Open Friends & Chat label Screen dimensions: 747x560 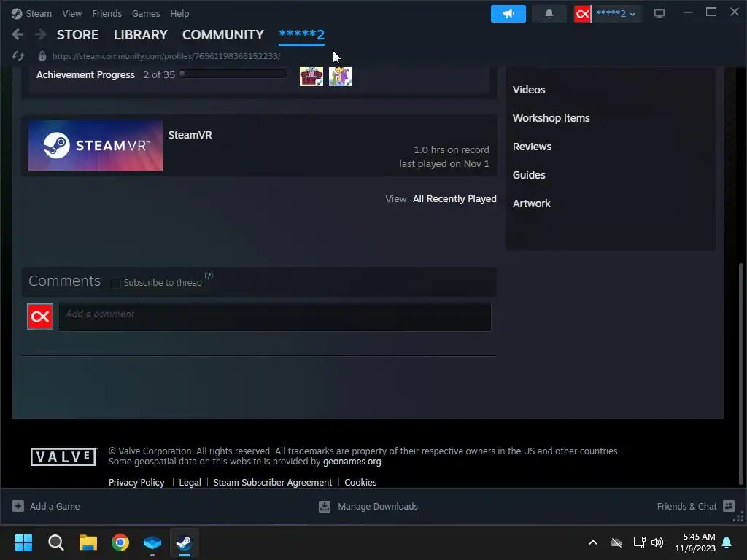pos(686,506)
